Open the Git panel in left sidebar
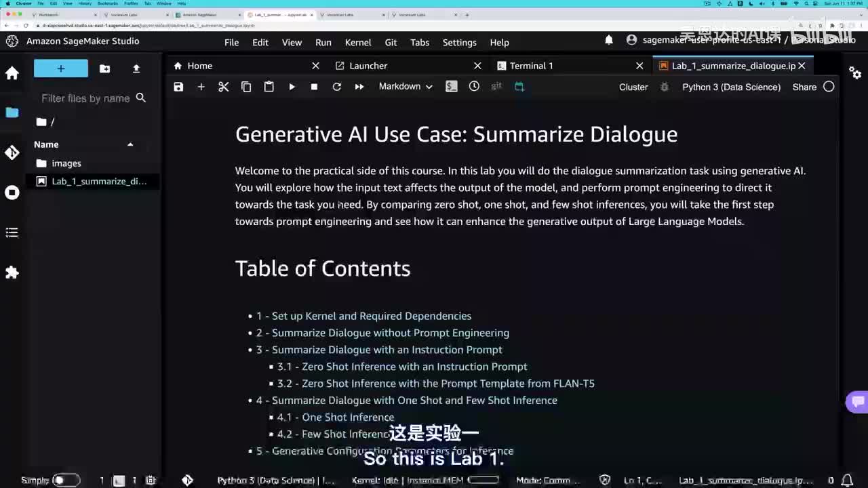This screenshot has height=488, width=868. pos(12,152)
